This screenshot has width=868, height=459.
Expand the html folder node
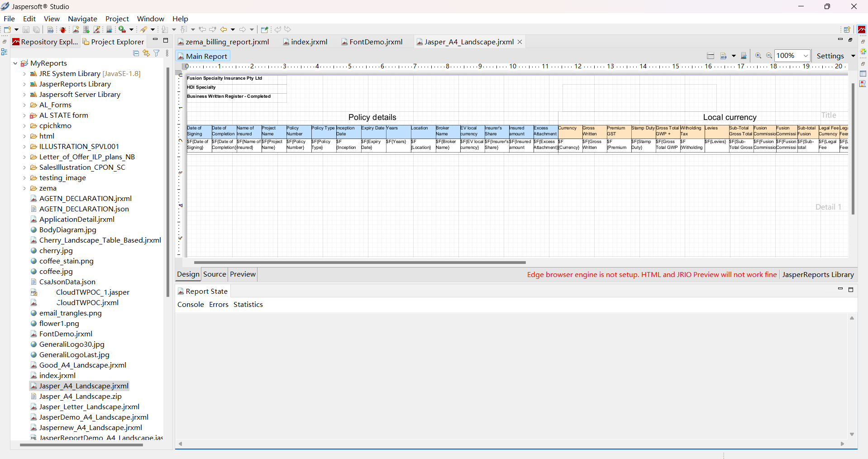(x=24, y=136)
